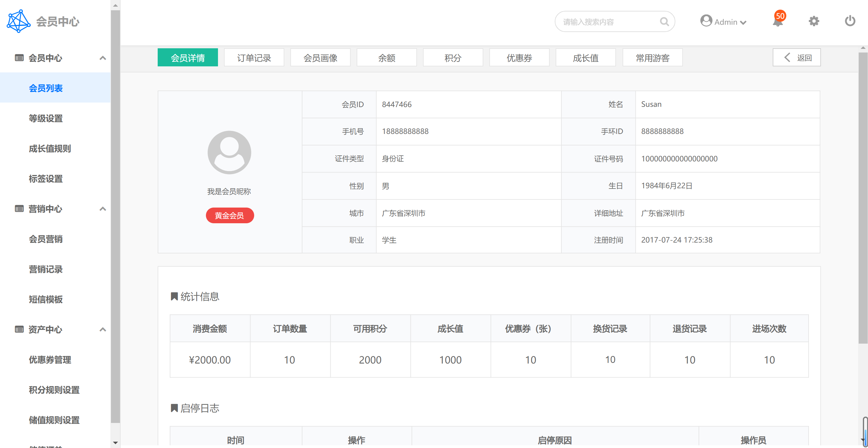Click name value Susan
The image size is (868, 448).
[651, 104]
